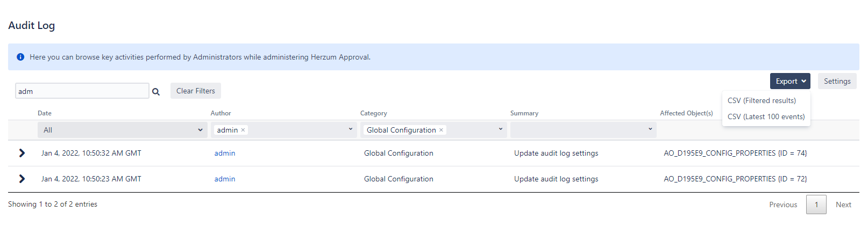Choose CSV (Latest 100 events) option

pyautogui.click(x=766, y=116)
